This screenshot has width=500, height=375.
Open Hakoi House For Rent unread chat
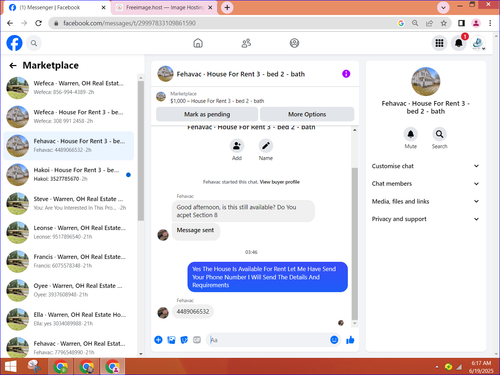coord(69,174)
